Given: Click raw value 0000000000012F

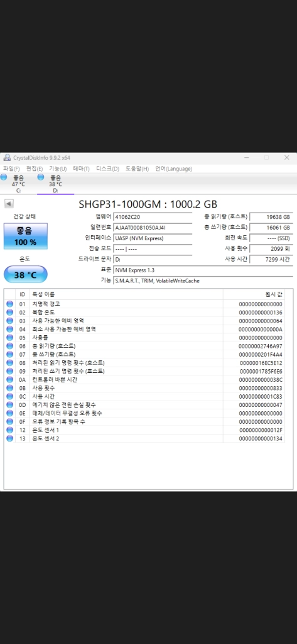Looking at the screenshot, I should (x=261, y=430).
